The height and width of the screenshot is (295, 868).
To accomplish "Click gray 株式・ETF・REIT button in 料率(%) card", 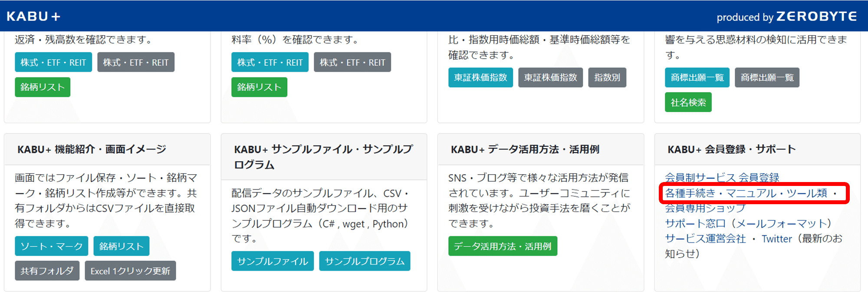I will (x=352, y=62).
